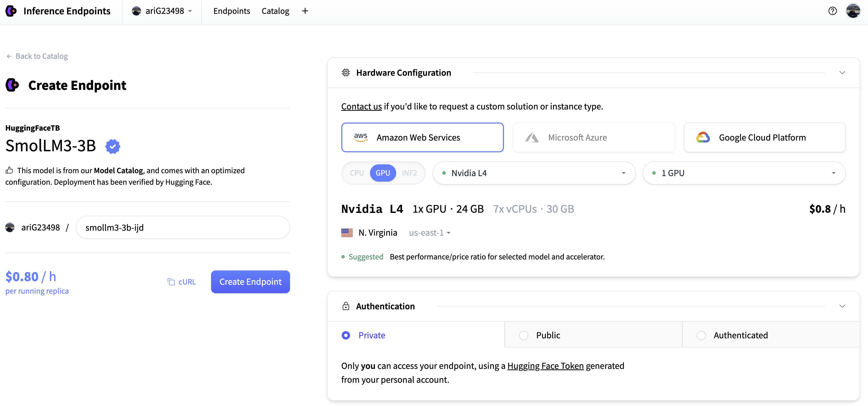Click the Authentication lock icon
868x406 pixels.
[346, 306]
